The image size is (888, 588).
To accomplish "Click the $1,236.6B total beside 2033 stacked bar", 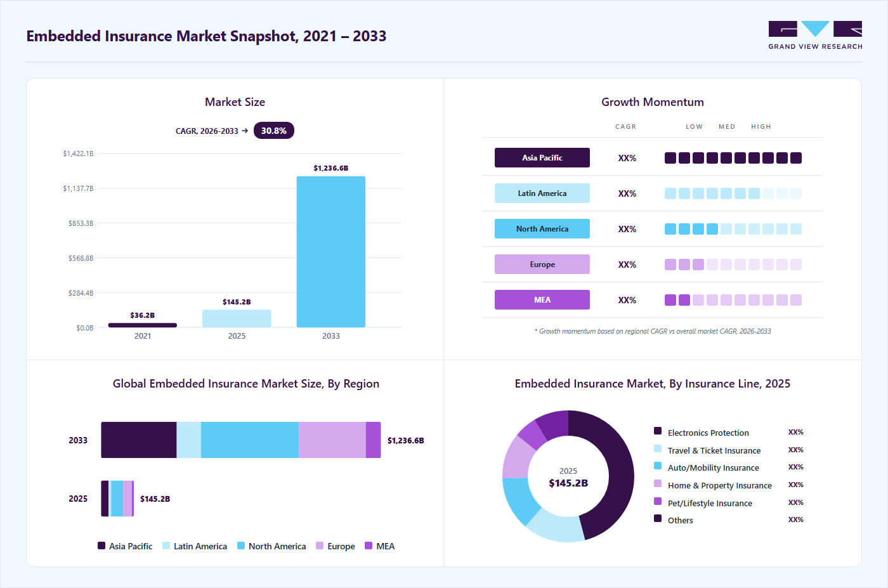I will point(406,440).
